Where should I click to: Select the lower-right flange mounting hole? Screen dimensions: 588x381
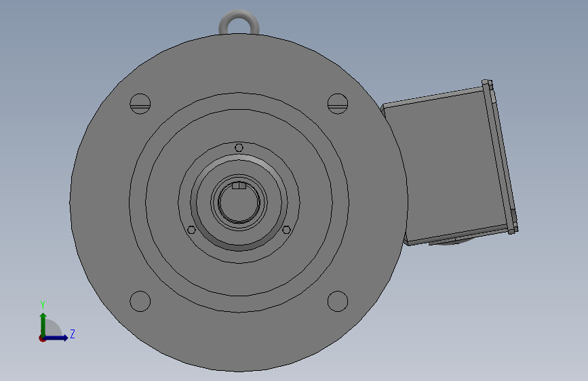[x=338, y=301]
